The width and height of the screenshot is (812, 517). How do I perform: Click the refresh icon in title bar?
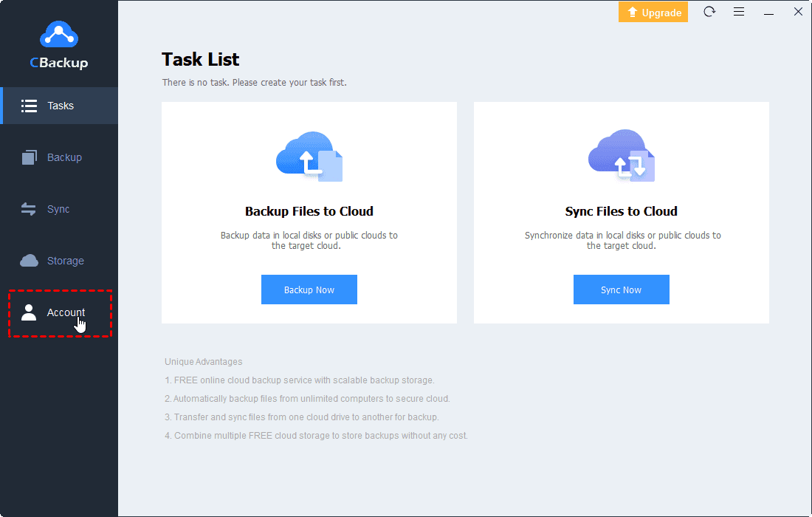click(x=709, y=11)
